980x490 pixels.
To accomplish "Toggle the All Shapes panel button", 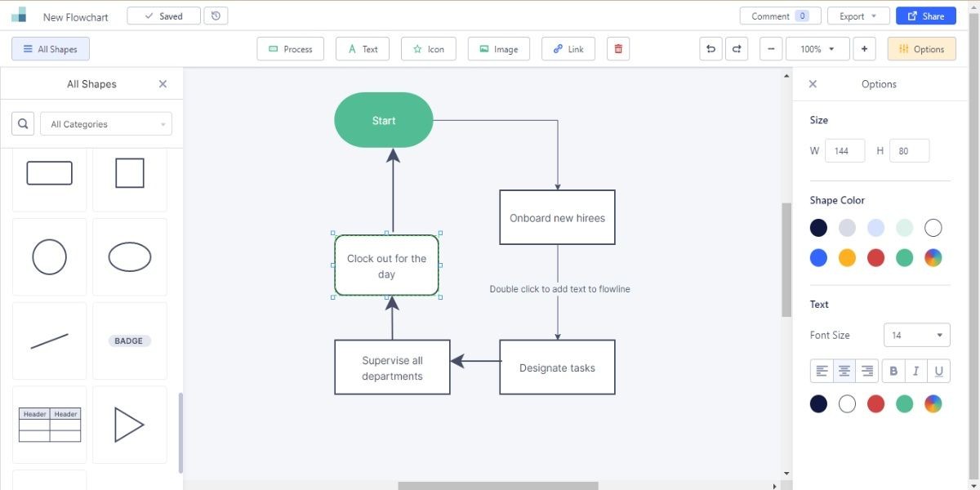I will click(51, 49).
